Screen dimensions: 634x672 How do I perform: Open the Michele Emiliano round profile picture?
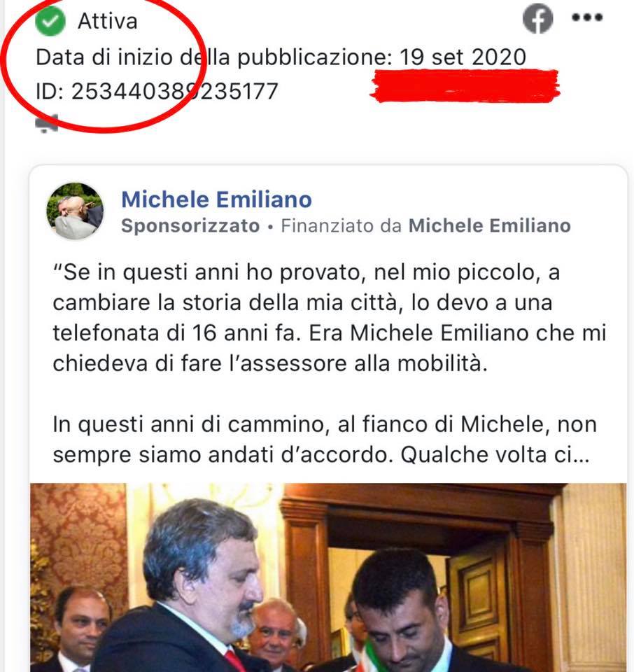pyautogui.click(x=75, y=211)
